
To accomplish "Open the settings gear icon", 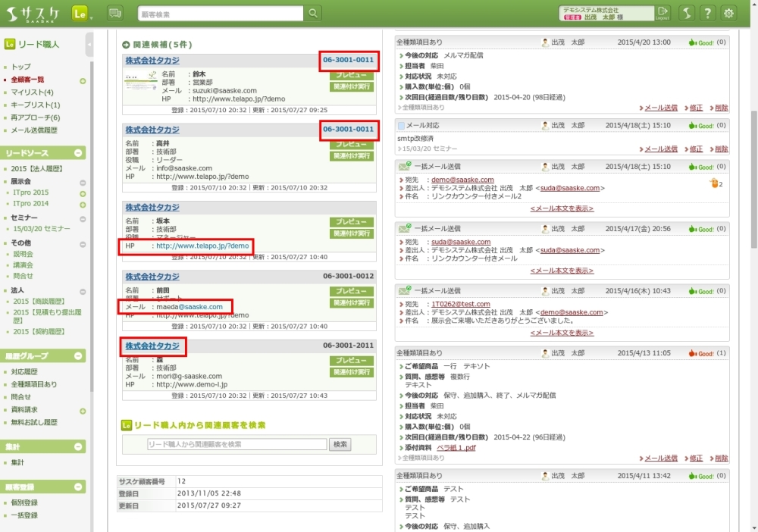I will click(x=728, y=13).
